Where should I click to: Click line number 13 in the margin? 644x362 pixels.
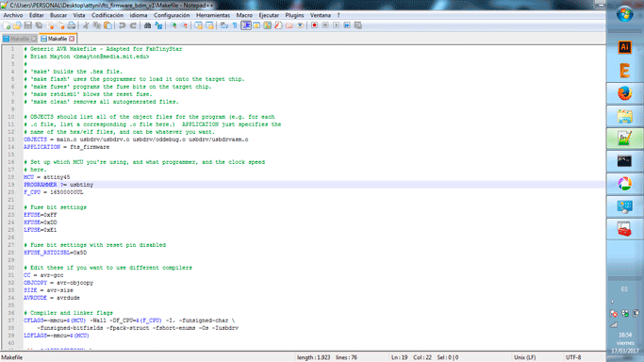(11, 140)
